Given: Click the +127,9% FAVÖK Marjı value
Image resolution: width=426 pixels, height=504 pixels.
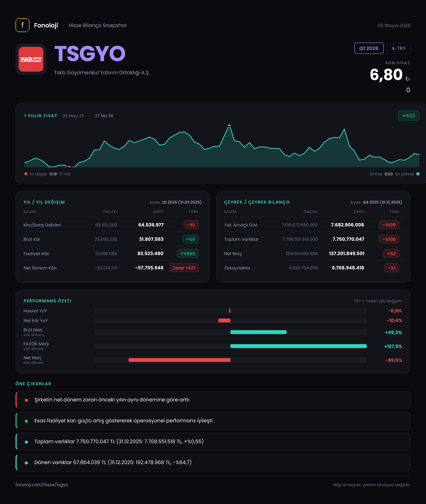Looking at the screenshot, I should tap(393, 346).
